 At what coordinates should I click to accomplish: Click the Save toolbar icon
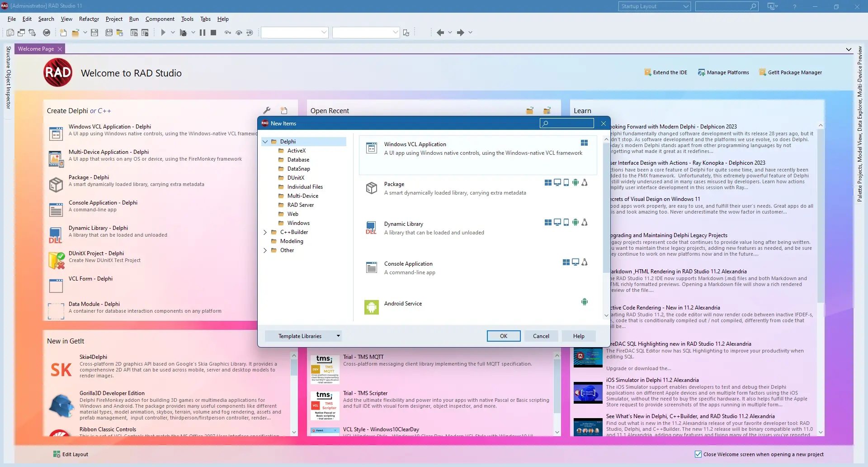94,33
